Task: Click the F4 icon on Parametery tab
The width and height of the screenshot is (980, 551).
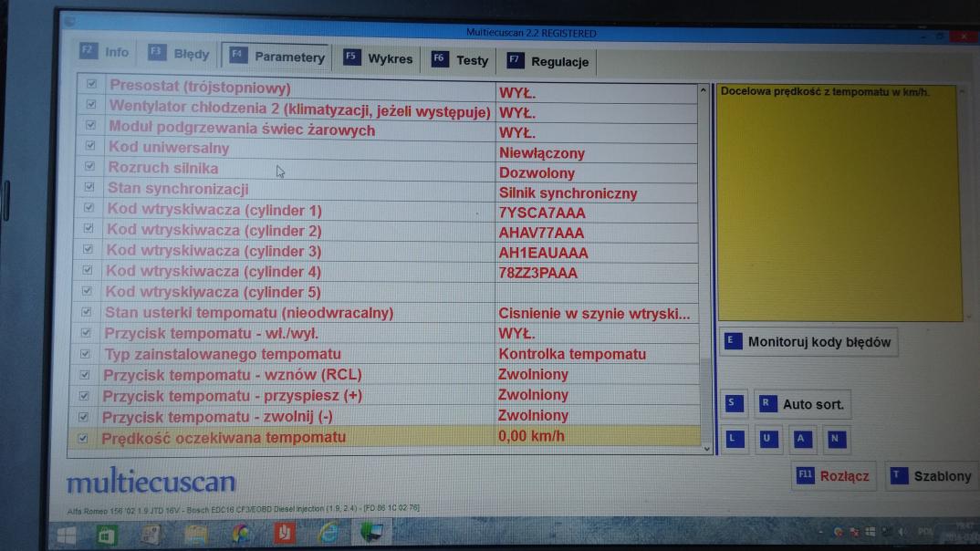Action: click(x=237, y=55)
